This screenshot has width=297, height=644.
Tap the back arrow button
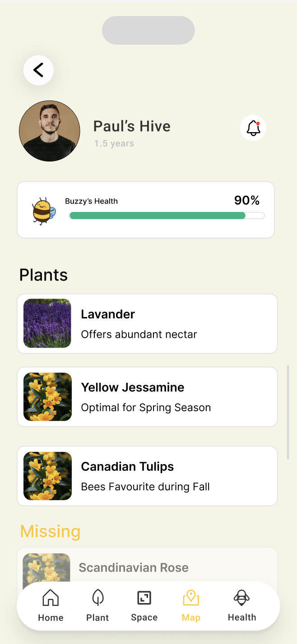click(38, 70)
